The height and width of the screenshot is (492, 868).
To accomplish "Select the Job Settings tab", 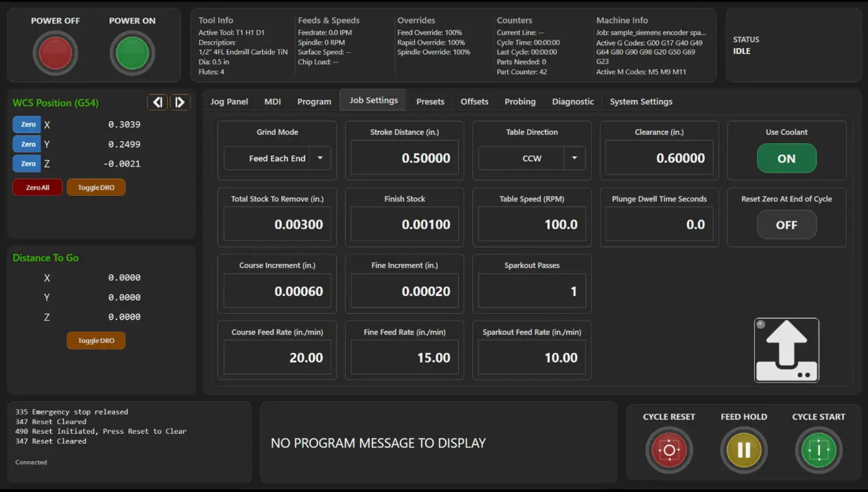I will [374, 100].
